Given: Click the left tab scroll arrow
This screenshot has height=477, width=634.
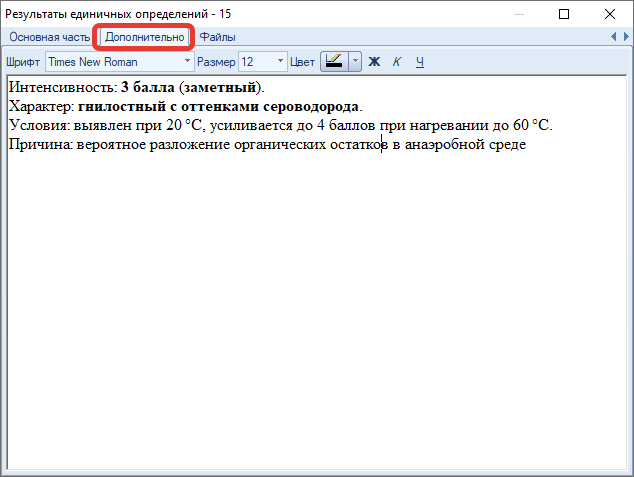Looking at the screenshot, I should click(x=613, y=37).
